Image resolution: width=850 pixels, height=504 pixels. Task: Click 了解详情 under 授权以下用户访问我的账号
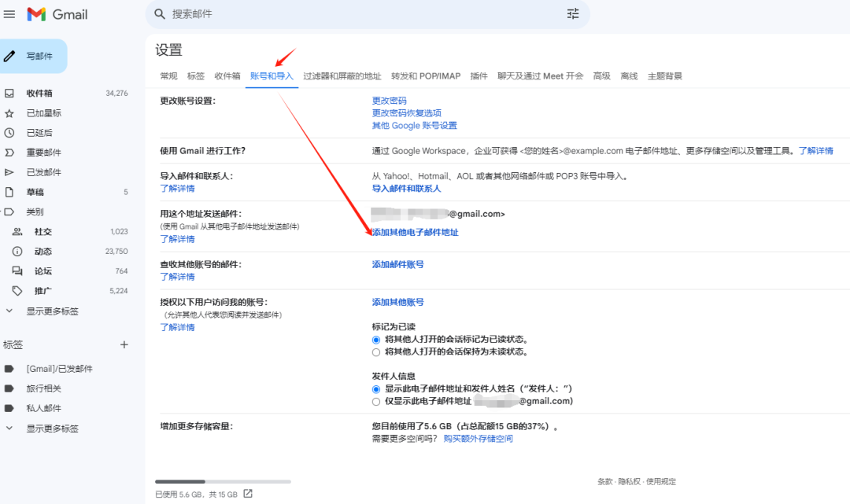click(177, 328)
